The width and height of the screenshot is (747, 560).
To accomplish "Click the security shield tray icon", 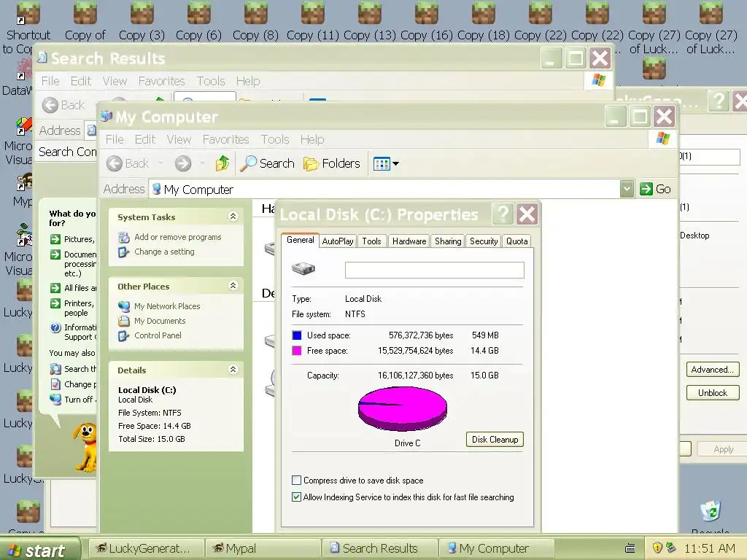I will [657, 548].
